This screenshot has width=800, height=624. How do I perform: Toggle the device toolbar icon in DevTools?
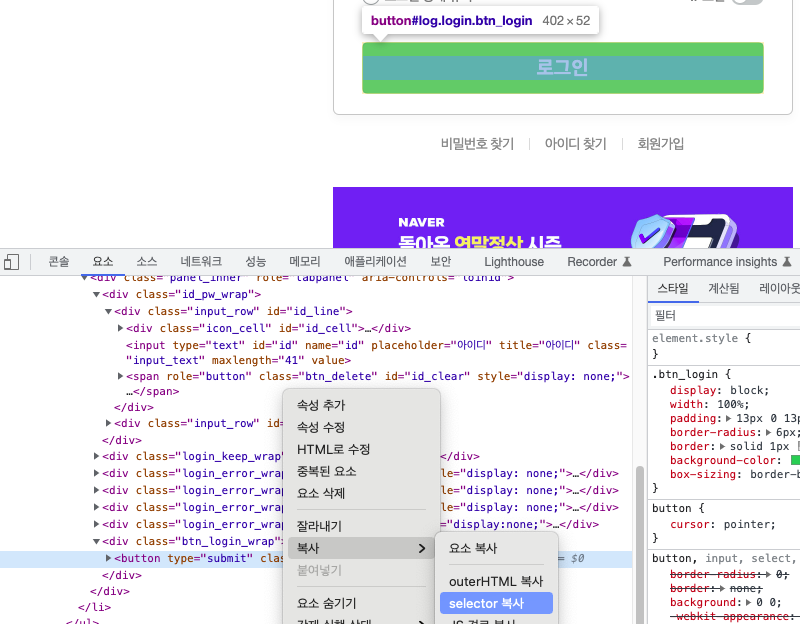tap(11, 262)
